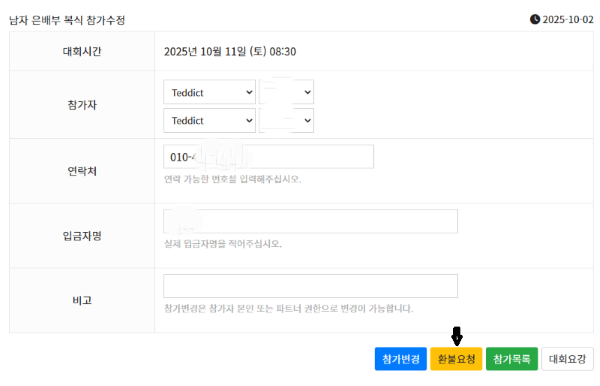
Task: Click the clock icon beside 2025-10-02
Action: [535, 19]
